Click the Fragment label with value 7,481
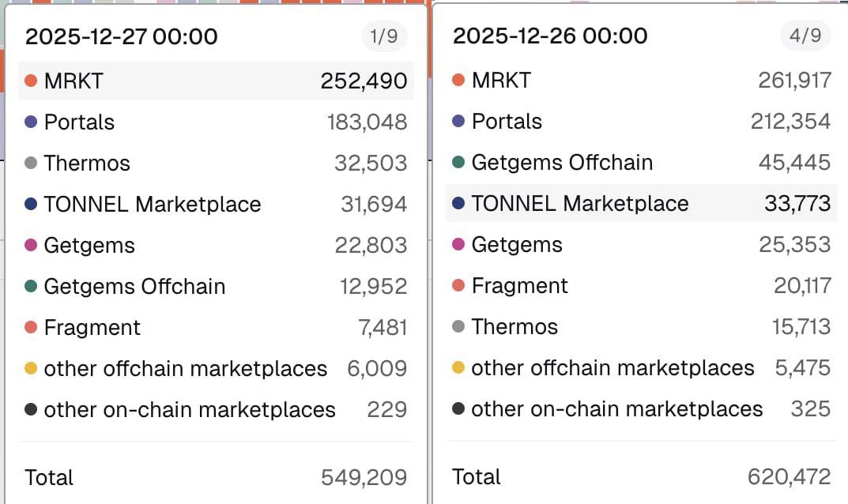Screen dimensions: 848x504 click(x=92, y=328)
